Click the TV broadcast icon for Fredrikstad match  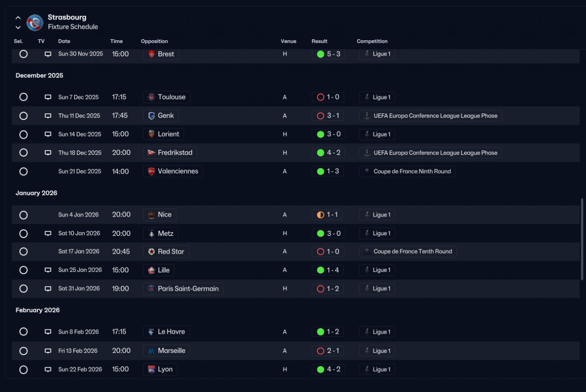(x=48, y=153)
